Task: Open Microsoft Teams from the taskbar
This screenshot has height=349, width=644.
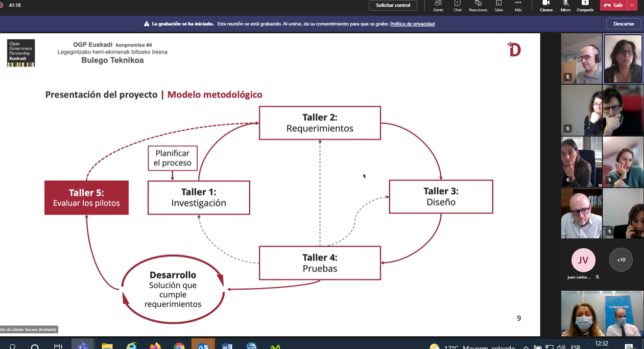Action: tap(82, 346)
